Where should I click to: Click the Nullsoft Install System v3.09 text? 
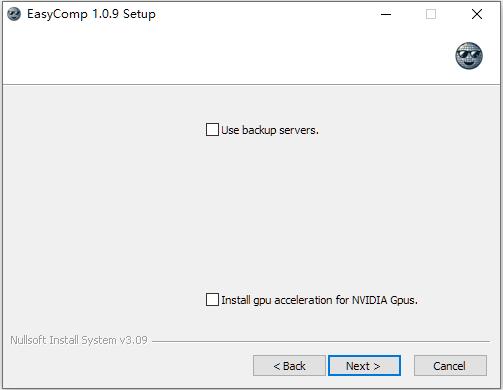(79, 340)
